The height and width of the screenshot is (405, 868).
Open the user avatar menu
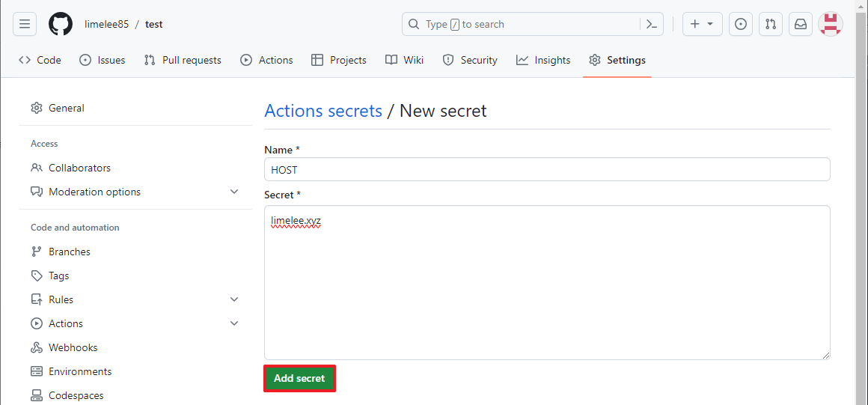pyautogui.click(x=831, y=25)
